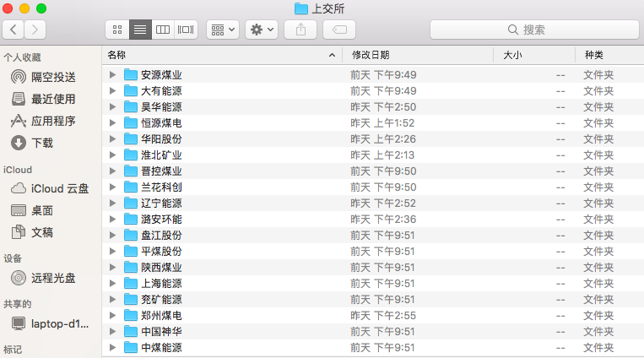The image size is (644, 358).
Task: Switch to icon grid view
Action: click(x=117, y=30)
